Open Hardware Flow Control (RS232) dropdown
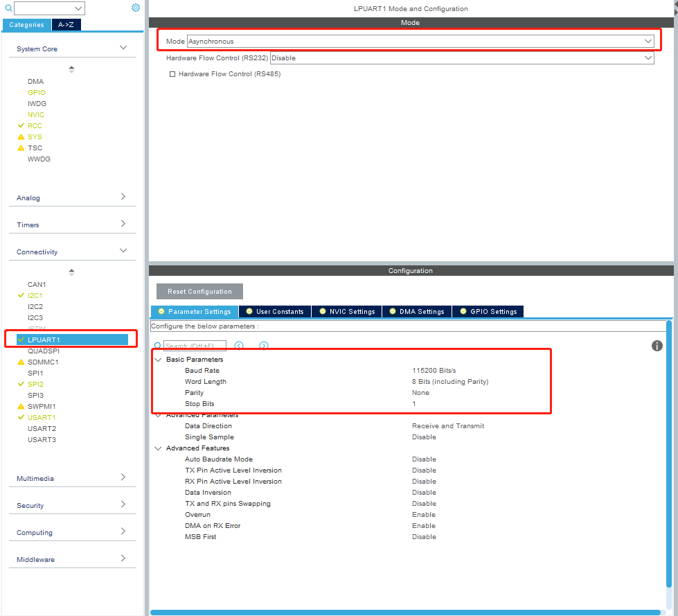The width and height of the screenshot is (678, 616). pyautogui.click(x=462, y=58)
